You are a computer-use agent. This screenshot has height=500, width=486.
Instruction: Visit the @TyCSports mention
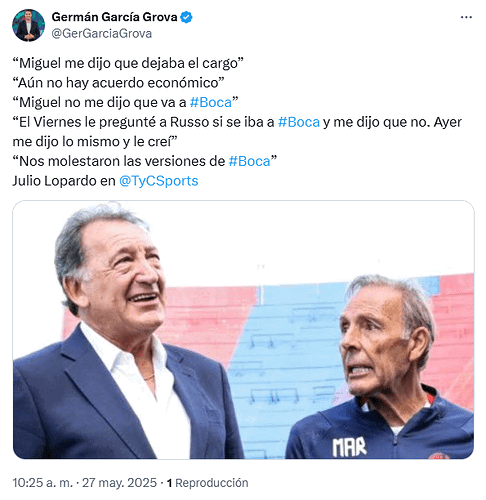159,181
